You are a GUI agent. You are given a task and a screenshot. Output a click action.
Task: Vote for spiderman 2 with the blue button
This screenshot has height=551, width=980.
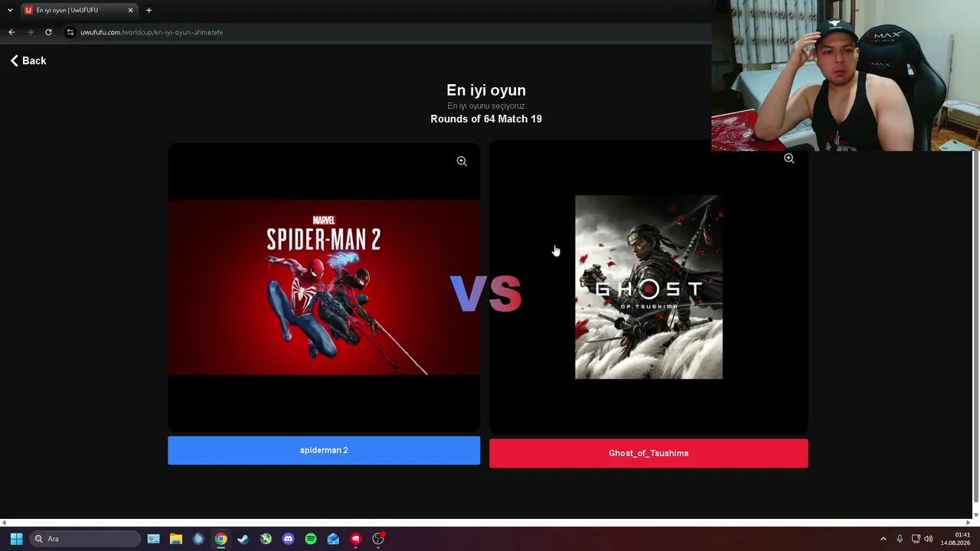click(324, 451)
